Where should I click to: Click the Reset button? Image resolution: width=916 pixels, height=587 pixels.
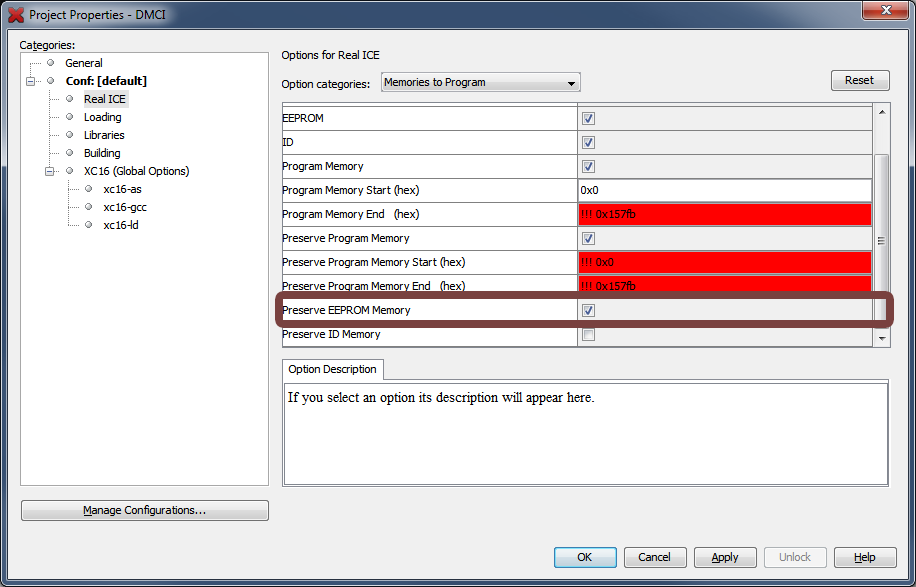coord(859,81)
